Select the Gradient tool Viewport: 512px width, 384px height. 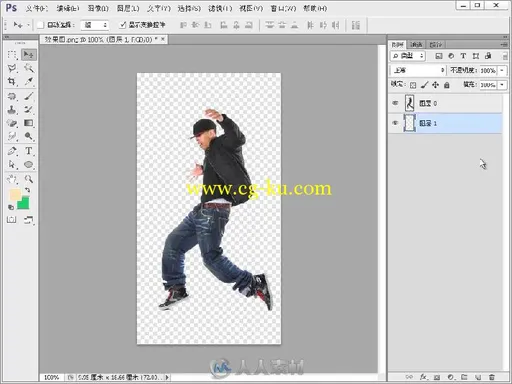pyautogui.click(x=29, y=123)
